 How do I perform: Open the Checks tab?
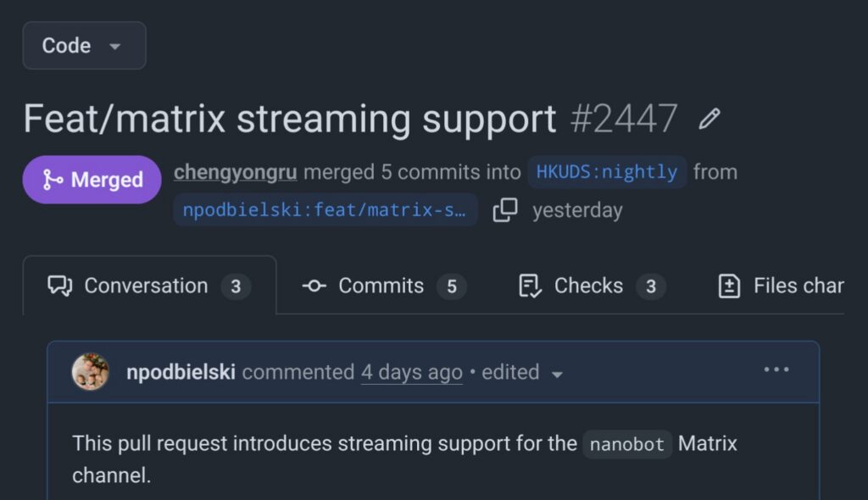[x=590, y=286]
